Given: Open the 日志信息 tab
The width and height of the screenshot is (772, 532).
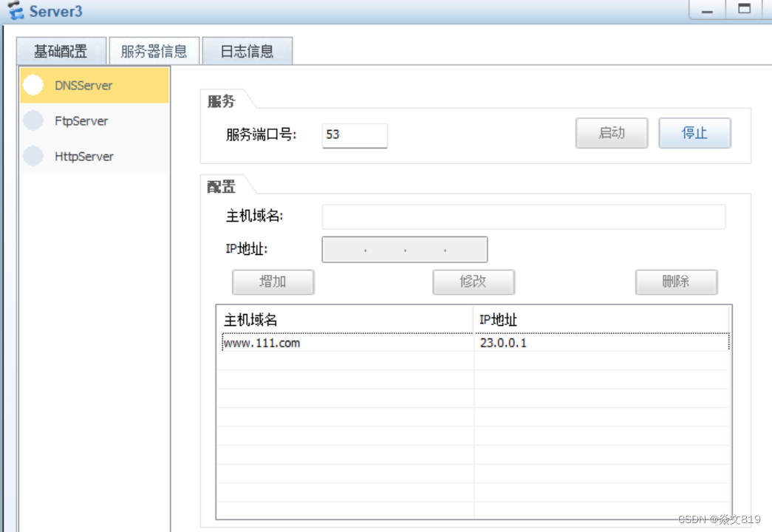Looking at the screenshot, I should [x=247, y=51].
